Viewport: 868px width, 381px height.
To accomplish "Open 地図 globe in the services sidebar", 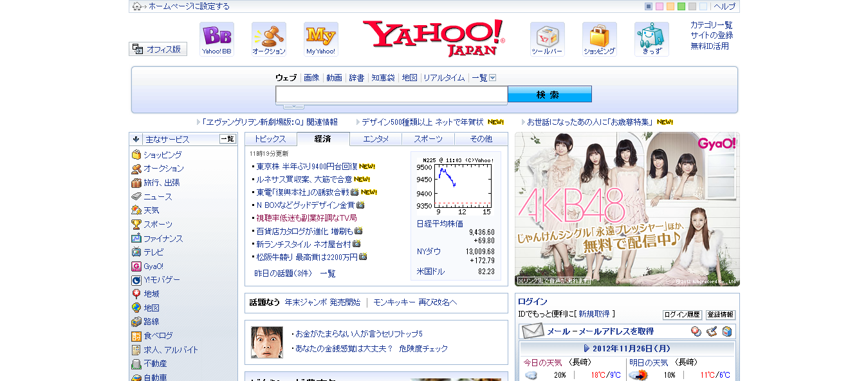I will [145, 308].
